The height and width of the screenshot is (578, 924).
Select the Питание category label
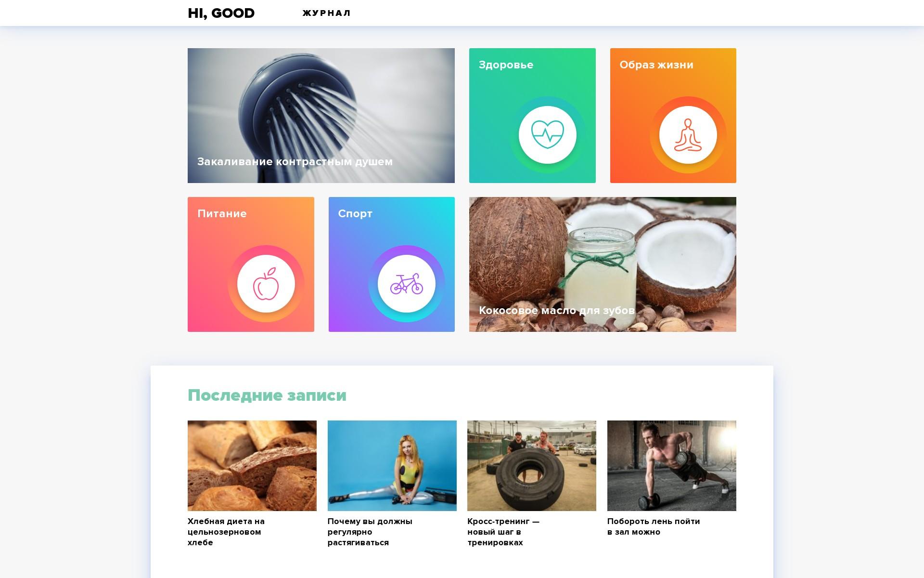coord(222,213)
